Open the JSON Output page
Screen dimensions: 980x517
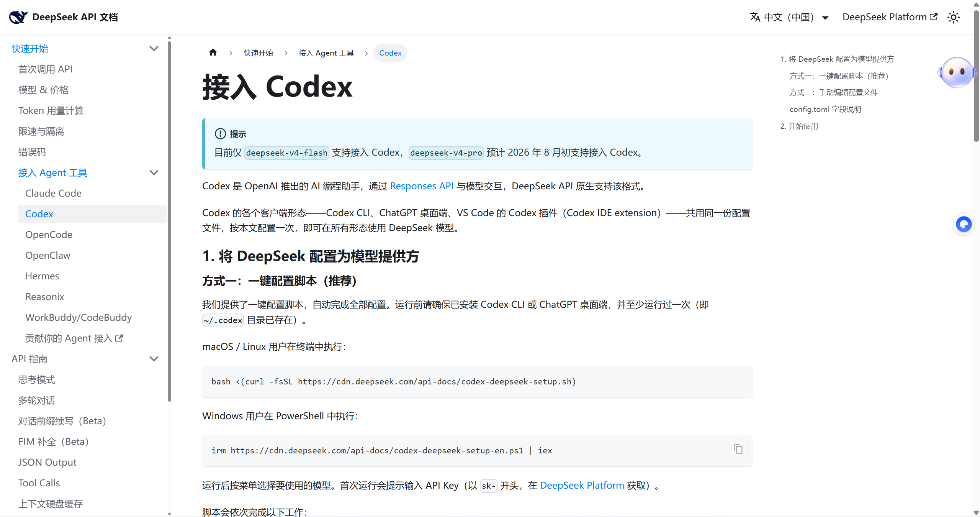(x=47, y=463)
